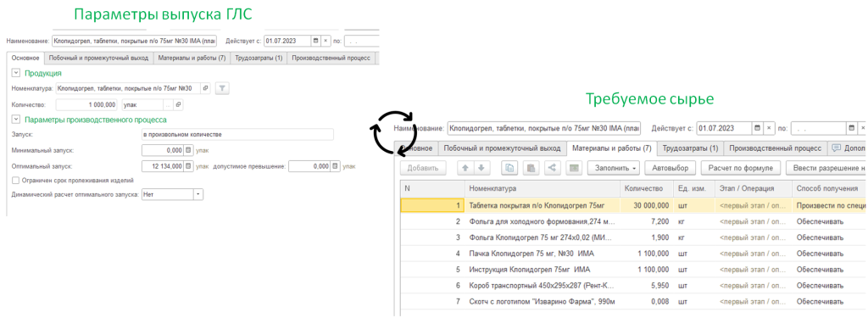Screen dimensions: 868x318
Task: Open calculator for Минимальный запуск field
Action: pos(187,150)
